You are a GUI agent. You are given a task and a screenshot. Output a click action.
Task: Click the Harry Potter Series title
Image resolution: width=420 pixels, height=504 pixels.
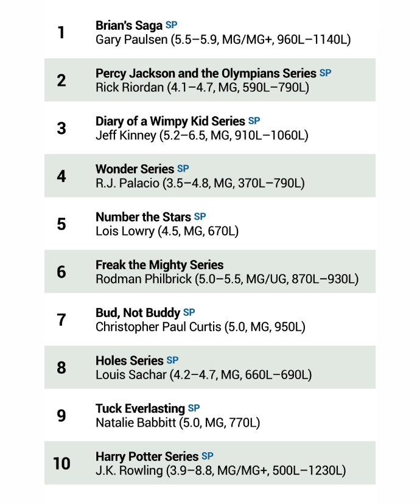coord(147,457)
